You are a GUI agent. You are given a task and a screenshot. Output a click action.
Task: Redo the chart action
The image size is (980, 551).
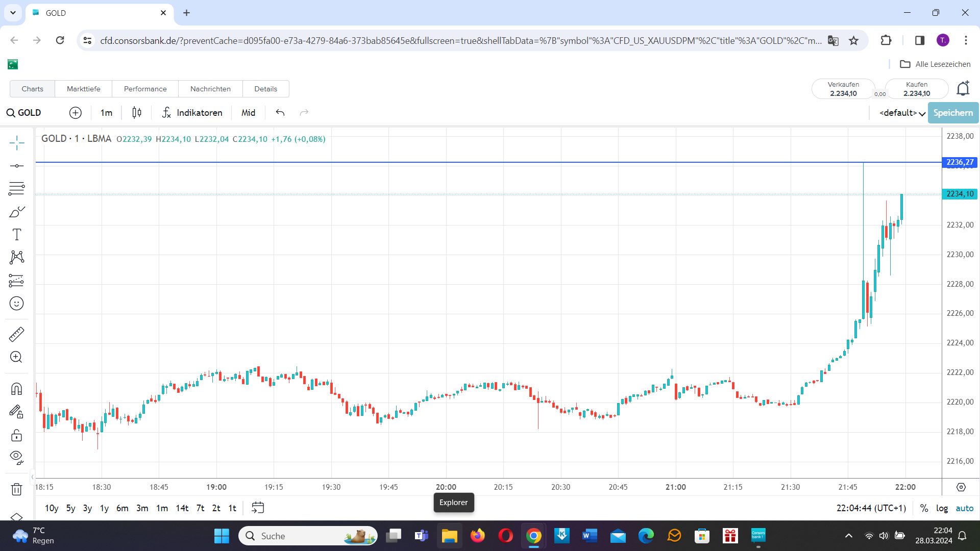click(x=304, y=113)
